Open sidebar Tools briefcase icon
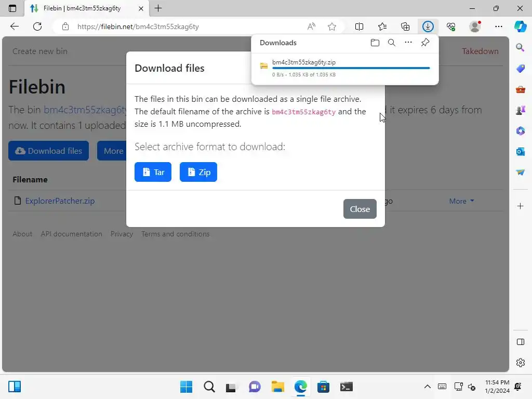532x399 pixels. tap(520, 89)
